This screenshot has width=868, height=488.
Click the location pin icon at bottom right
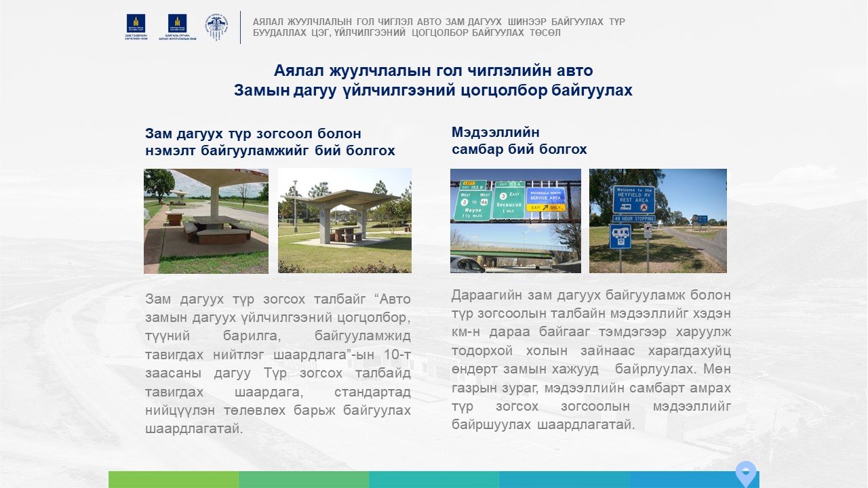(746, 472)
